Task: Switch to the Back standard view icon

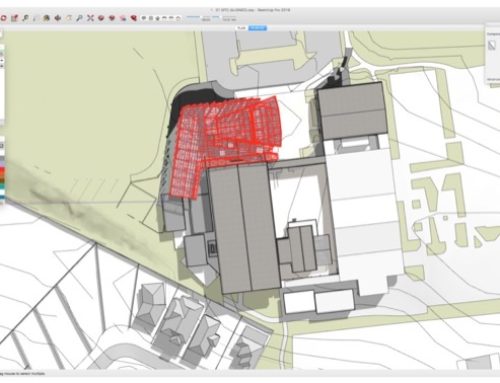Action: pyautogui.click(x=171, y=18)
